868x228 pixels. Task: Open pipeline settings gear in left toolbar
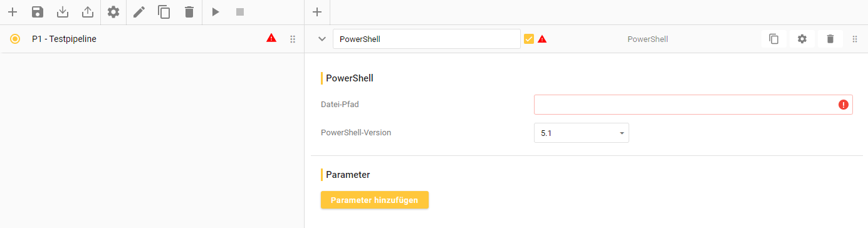tap(113, 12)
